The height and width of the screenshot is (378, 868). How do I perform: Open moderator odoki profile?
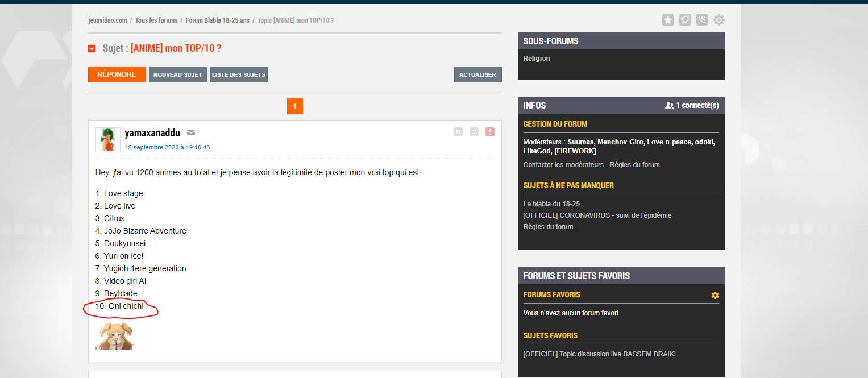tap(705, 142)
